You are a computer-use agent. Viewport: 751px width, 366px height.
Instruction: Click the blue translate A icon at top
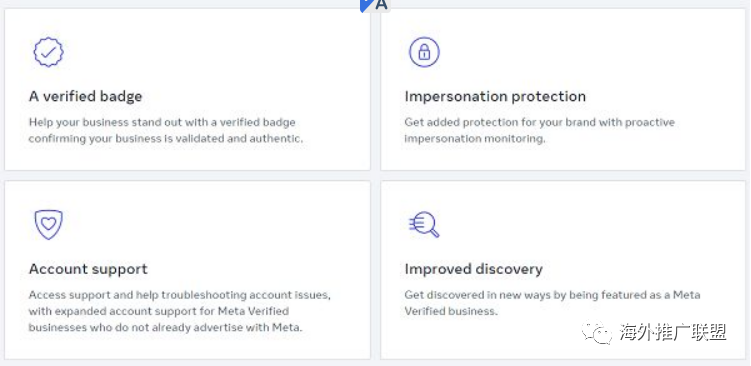[x=375, y=5]
